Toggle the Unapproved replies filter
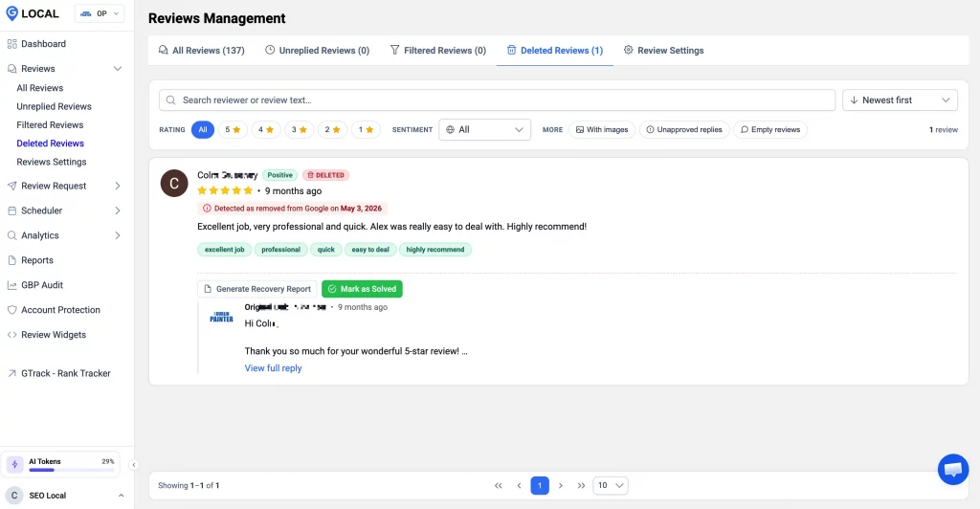Image resolution: width=980 pixels, height=509 pixels. point(684,130)
